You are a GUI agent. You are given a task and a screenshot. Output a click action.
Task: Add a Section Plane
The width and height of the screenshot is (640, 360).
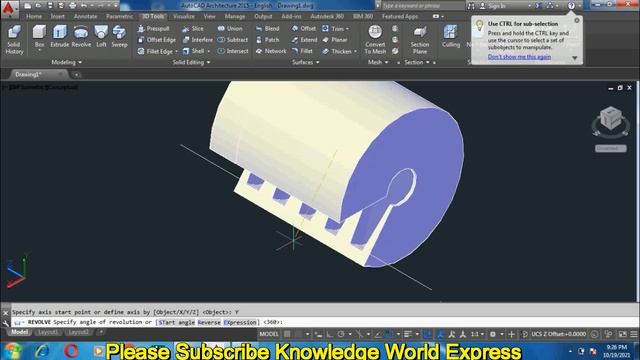[x=420, y=40]
